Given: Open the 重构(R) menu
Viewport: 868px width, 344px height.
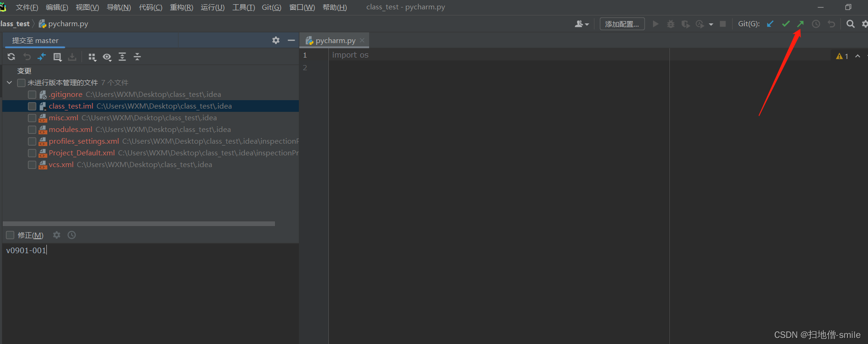Looking at the screenshot, I should point(181,7).
